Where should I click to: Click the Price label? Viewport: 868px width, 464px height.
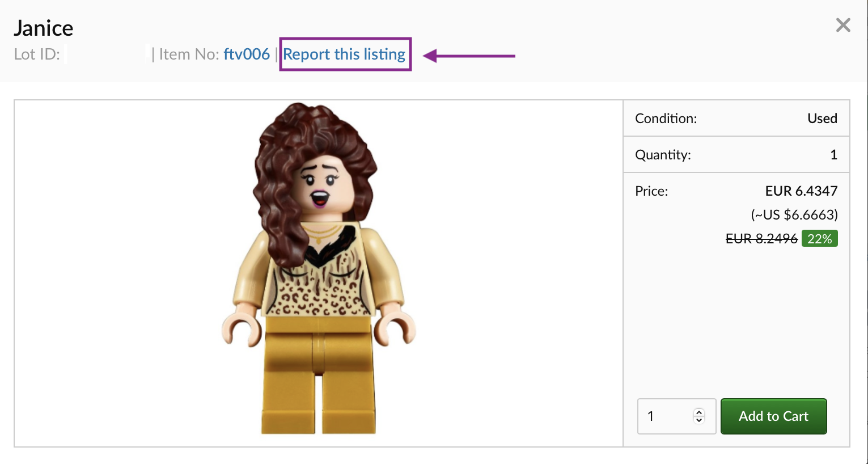tap(651, 191)
